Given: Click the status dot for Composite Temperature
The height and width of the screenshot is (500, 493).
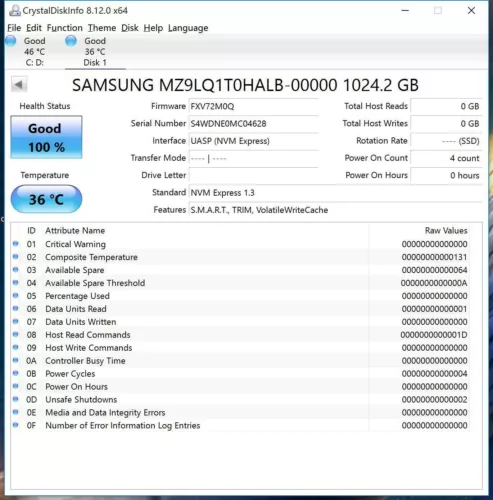Looking at the screenshot, I should tap(15, 257).
